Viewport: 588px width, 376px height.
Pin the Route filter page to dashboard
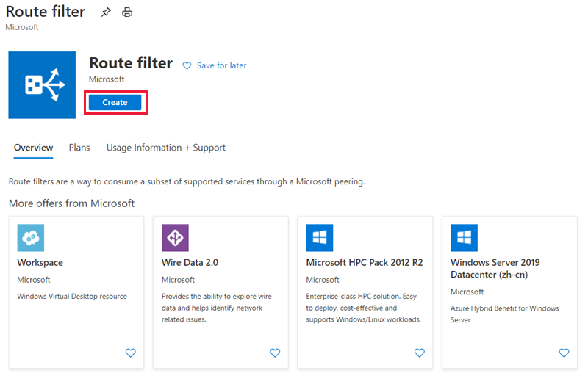(x=106, y=12)
